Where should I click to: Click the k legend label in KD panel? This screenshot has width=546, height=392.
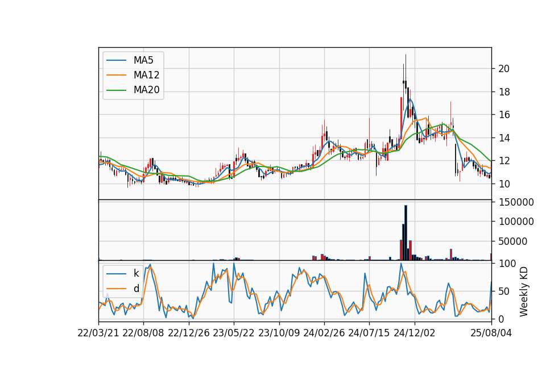click(136, 273)
